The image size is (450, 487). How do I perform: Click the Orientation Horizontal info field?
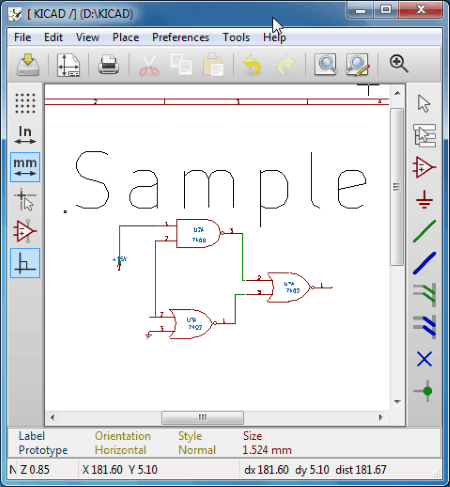click(122, 443)
